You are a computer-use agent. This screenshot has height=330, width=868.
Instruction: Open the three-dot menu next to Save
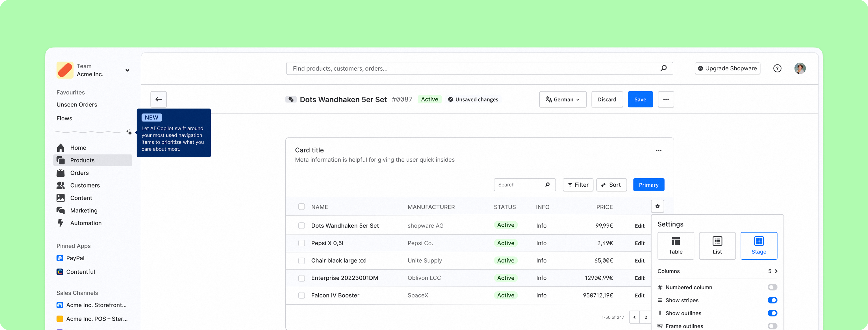pyautogui.click(x=665, y=99)
